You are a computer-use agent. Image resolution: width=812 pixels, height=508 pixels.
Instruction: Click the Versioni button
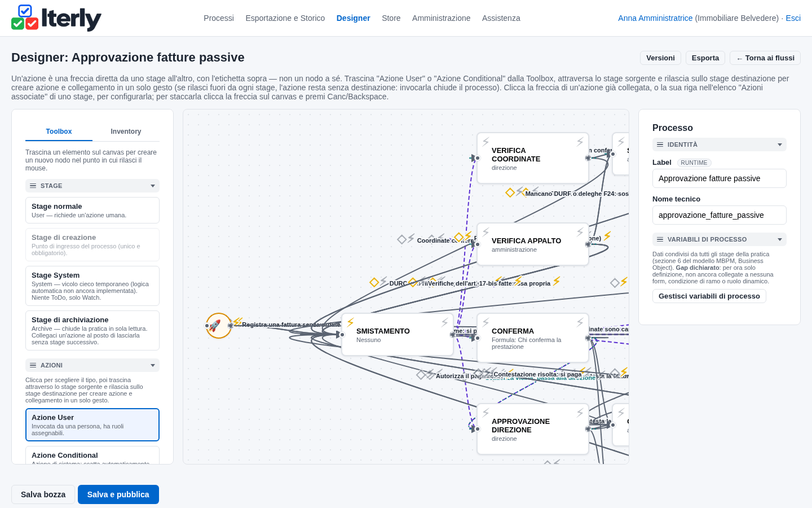(660, 58)
